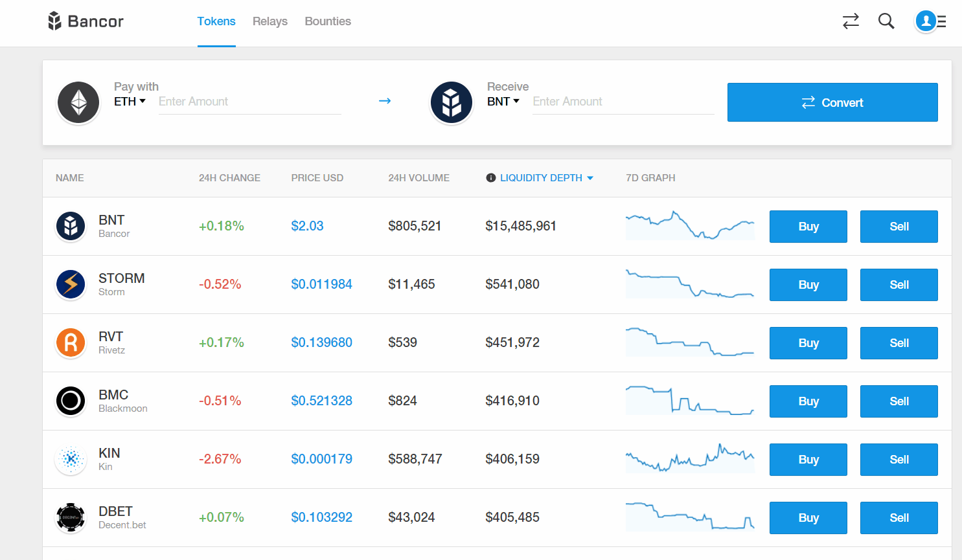Click DBET price $0.103292
Viewport: 962px width, 560px height.
(322, 517)
